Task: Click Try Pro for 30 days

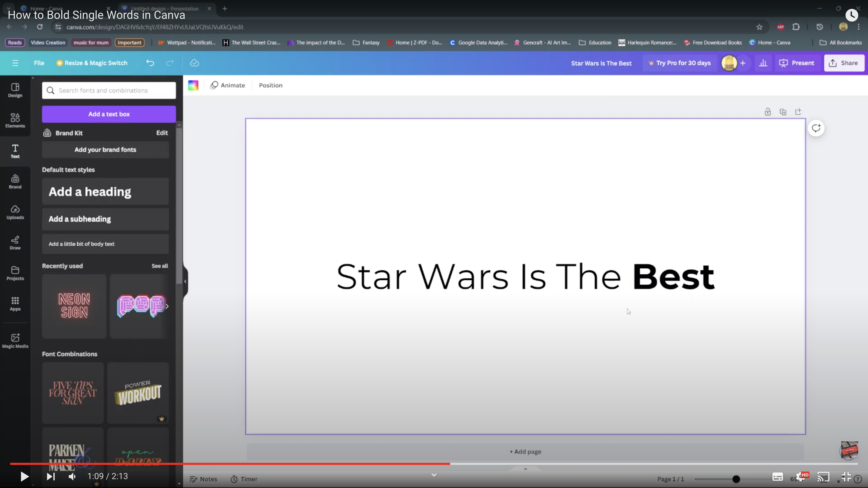Action: [680, 63]
